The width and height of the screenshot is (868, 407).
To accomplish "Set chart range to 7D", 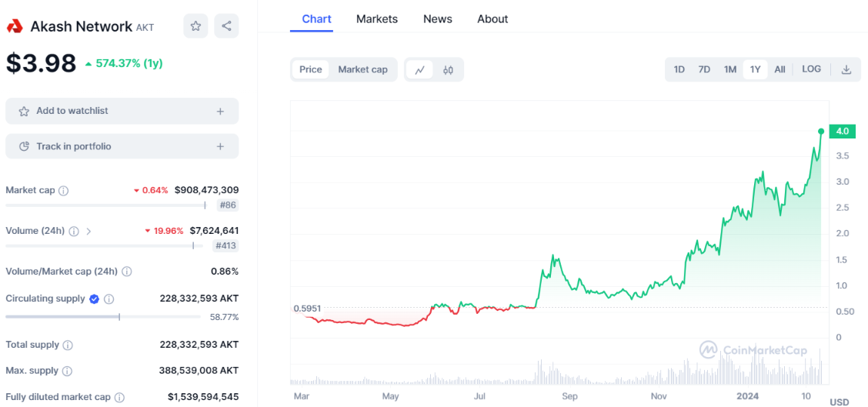I will click(x=704, y=70).
